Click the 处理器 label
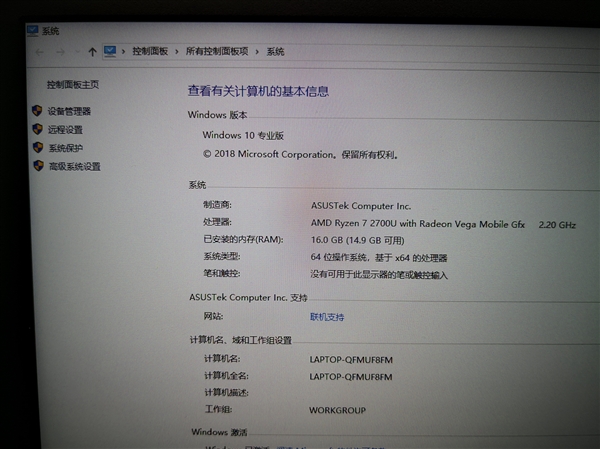 tap(217, 222)
